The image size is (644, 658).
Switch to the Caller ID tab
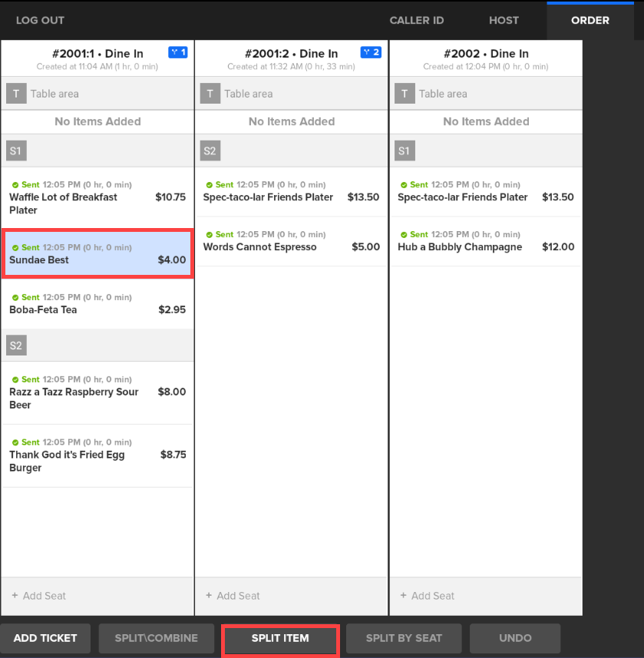tap(416, 20)
